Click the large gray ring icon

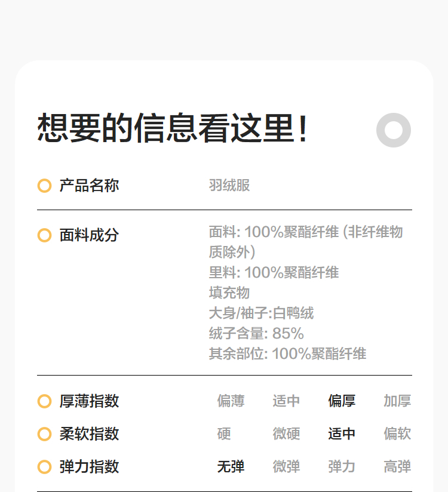(394, 130)
